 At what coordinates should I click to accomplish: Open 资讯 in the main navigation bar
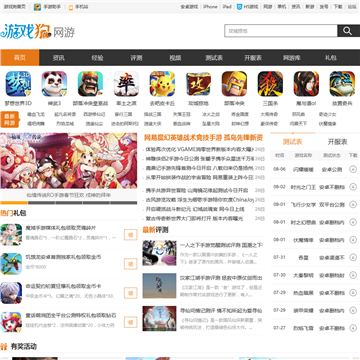point(58,58)
